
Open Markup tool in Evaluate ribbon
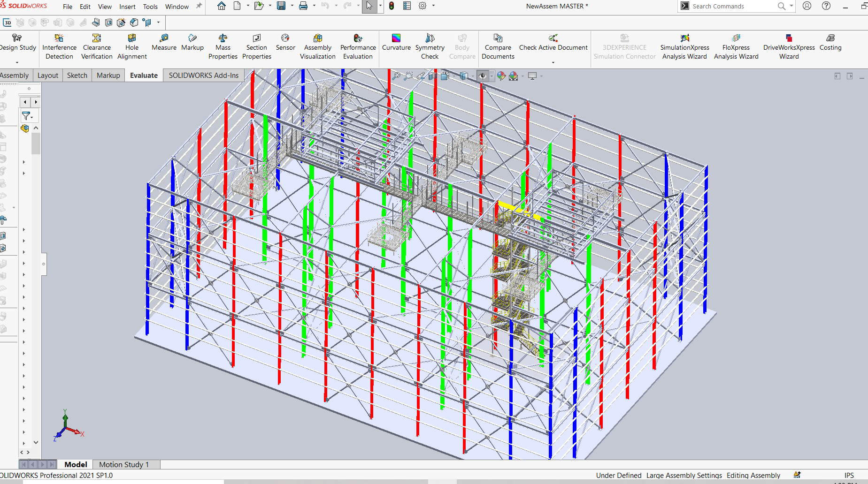(x=192, y=42)
